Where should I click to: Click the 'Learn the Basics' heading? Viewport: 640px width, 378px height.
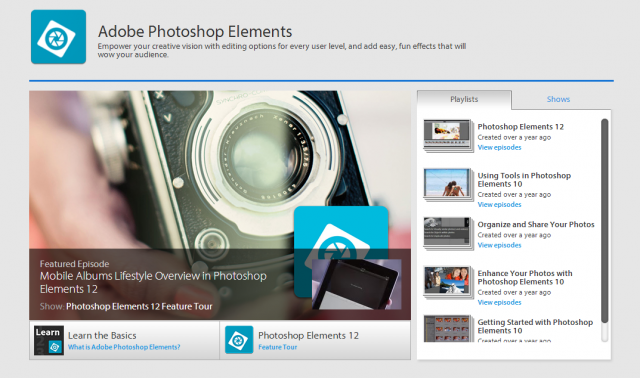coord(102,336)
